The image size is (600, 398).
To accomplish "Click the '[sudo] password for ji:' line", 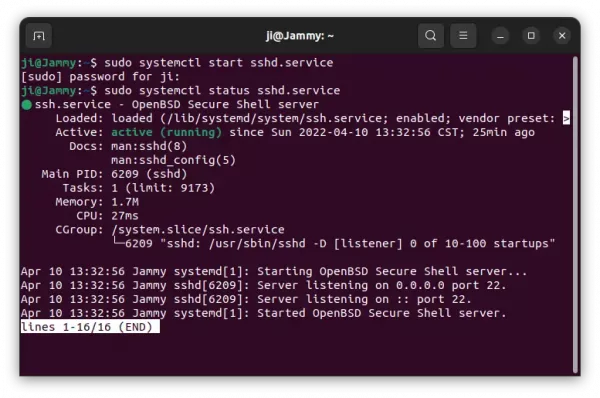I will [x=100, y=77].
